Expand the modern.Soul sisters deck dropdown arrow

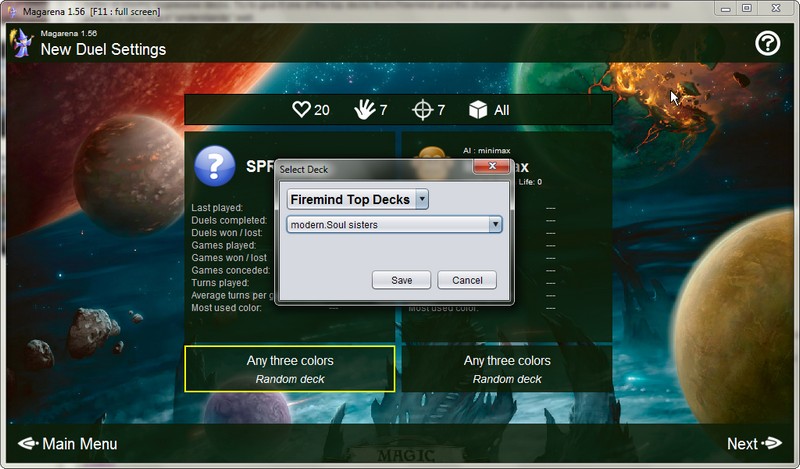click(x=495, y=225)
